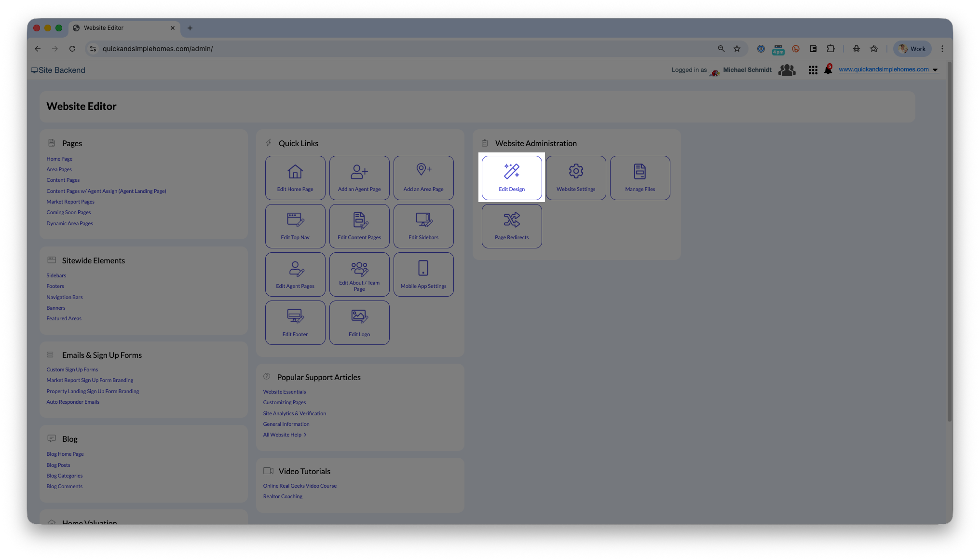Click the Edit Home Page house icon

pyautogui.click(x=295, y=172)
